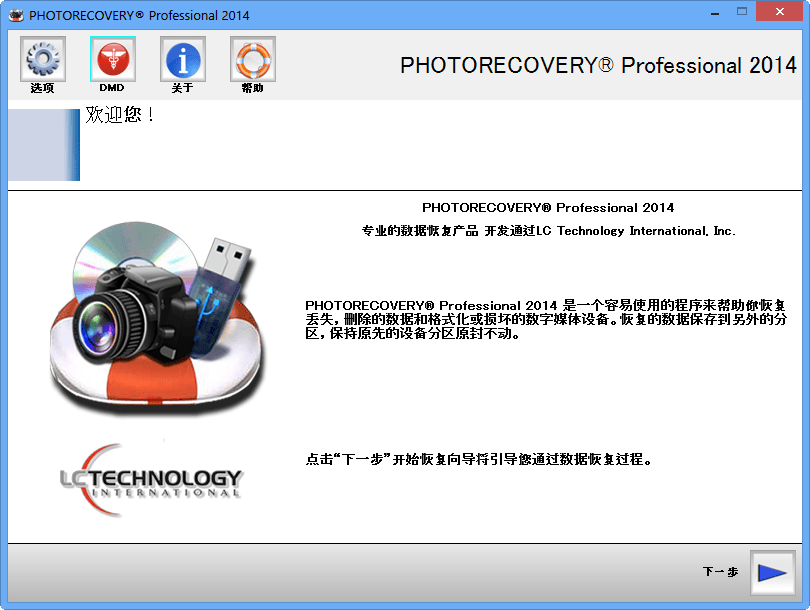Click the blue letter-i About symbol
Image resolution: width=810 pixels, height=610 pixels.
click(182, 57)
